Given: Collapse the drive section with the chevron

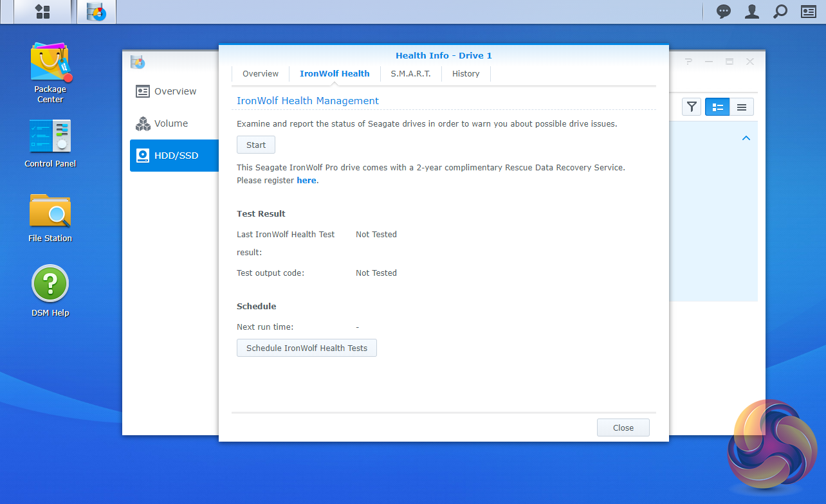Looking at the screenshot, I should 746,138.
